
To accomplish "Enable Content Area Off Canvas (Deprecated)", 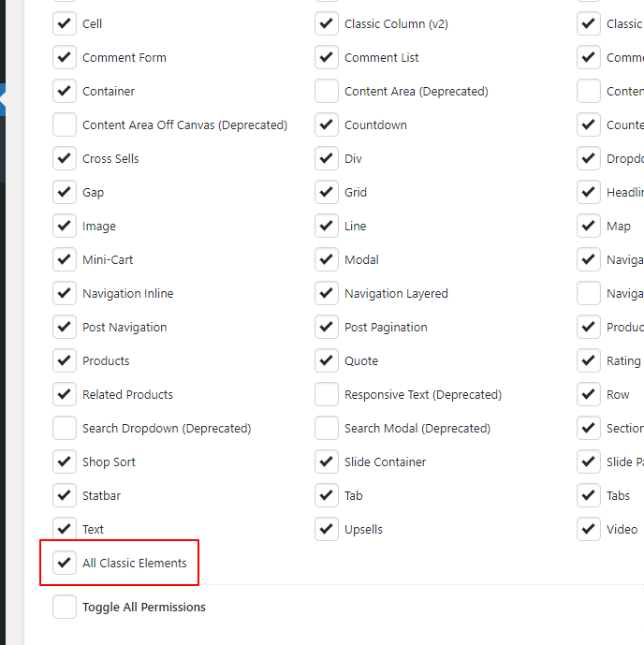I will (x=65, y=125).
